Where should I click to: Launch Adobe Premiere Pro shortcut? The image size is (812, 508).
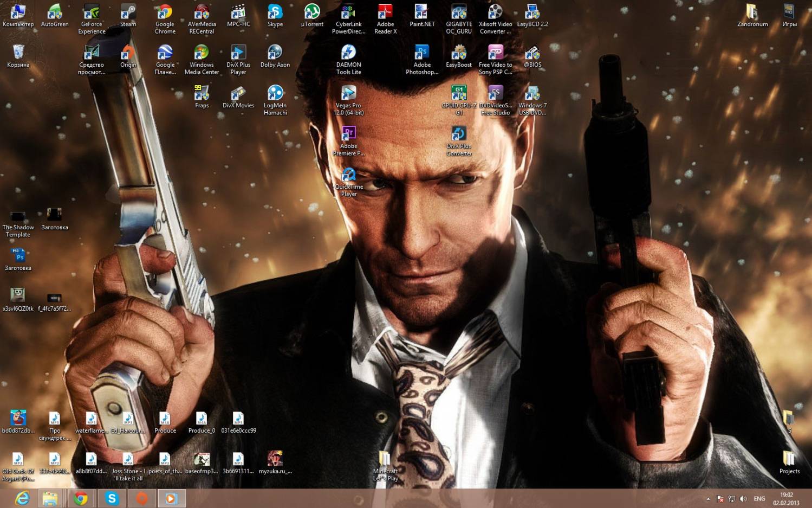point(348,141)
